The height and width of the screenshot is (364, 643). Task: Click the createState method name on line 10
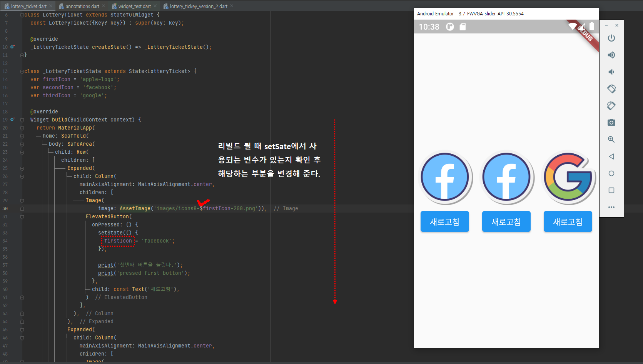pyautogui.click(x=109, y=47)
